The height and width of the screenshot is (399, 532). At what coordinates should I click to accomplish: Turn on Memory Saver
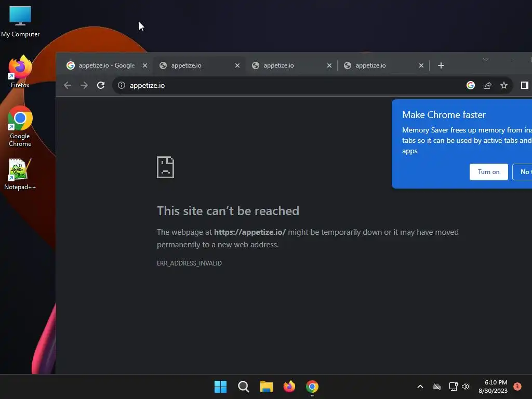[488, 171]
